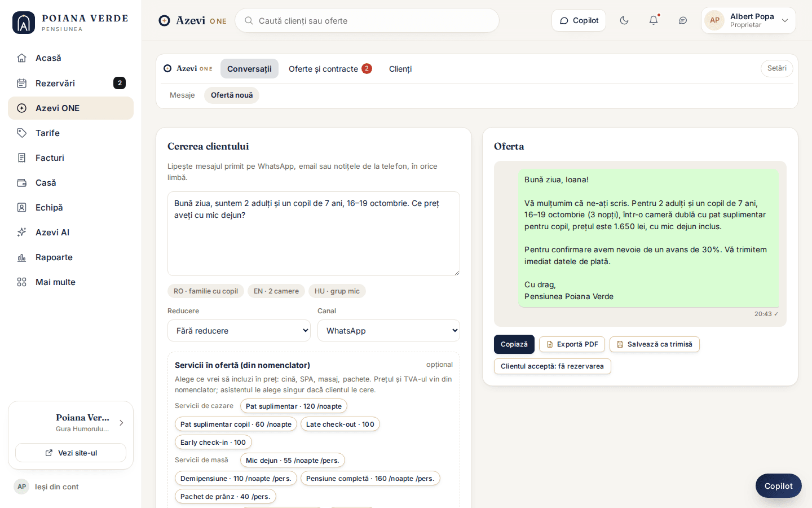This screenshot has height=508, width=812.
Task: Focus the client request text area
Action: tap(314, 234)
